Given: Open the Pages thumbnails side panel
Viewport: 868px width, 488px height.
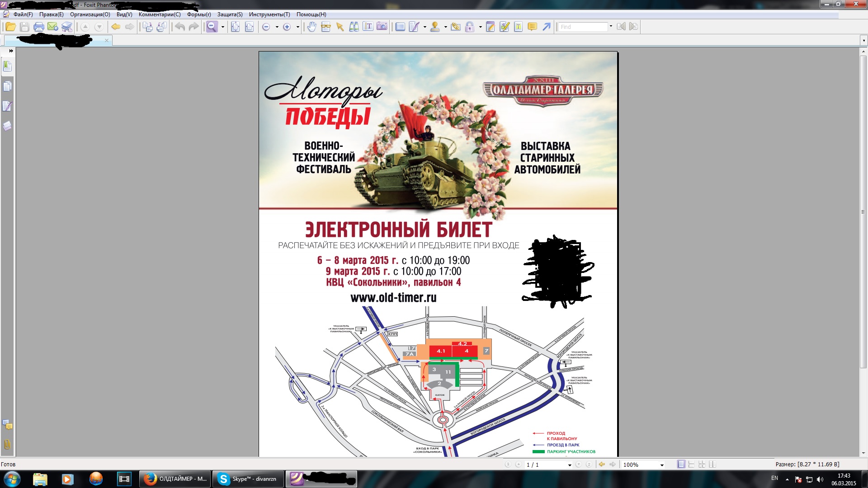Looking at the screenshot, I should 7,86.
